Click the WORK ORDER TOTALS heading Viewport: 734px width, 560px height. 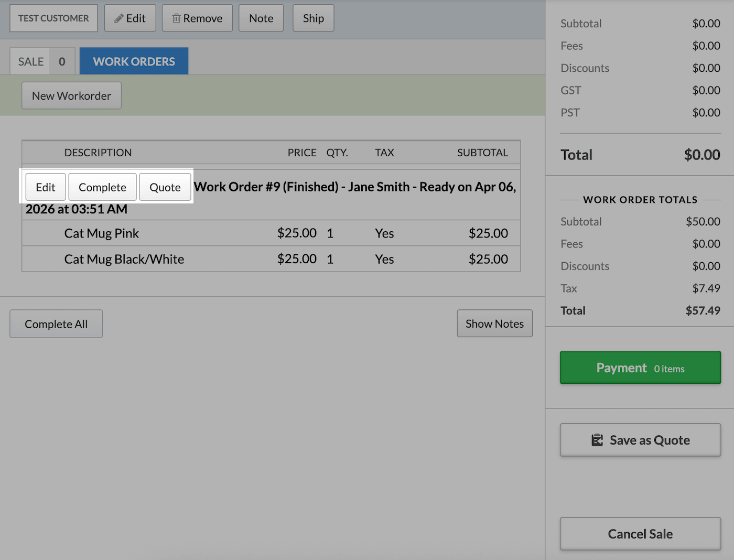(x=640, y=200)
